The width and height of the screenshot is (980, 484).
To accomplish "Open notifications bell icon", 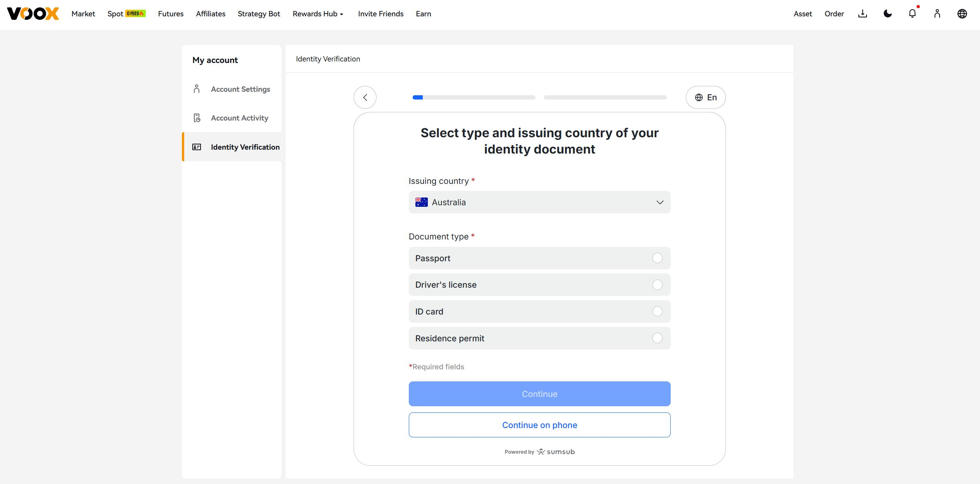I will [912, 14].
